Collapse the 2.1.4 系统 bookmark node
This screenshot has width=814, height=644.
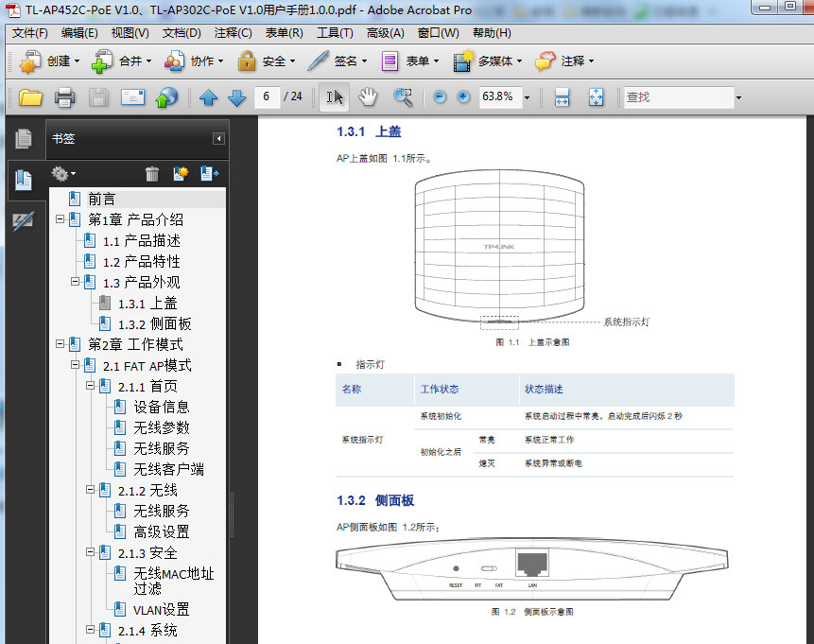pos(91,630)
